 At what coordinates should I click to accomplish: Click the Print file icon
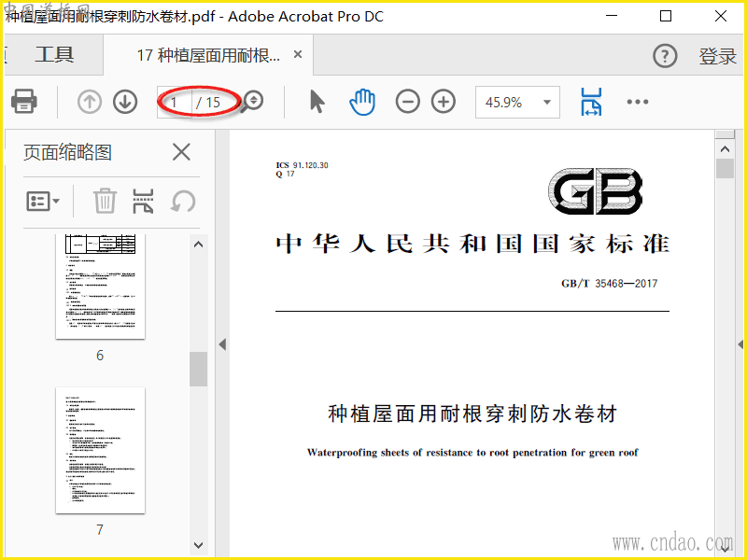point(24,101)
